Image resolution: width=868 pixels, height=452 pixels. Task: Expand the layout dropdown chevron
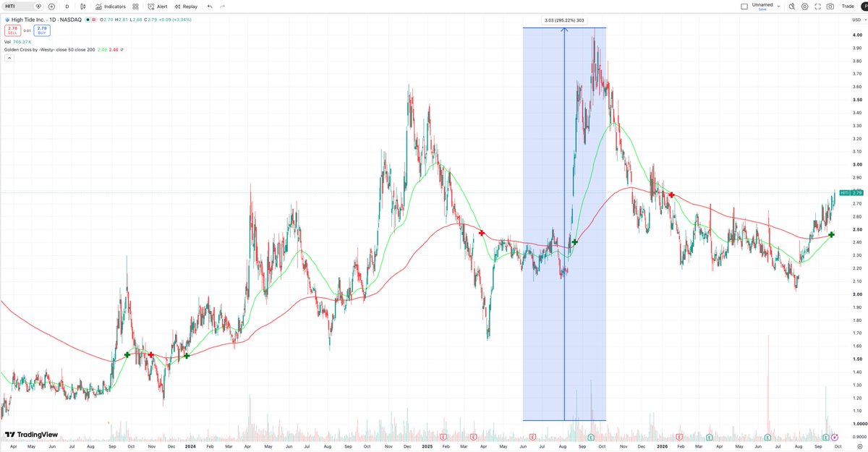pyautogui.click(x=779, y=6)
